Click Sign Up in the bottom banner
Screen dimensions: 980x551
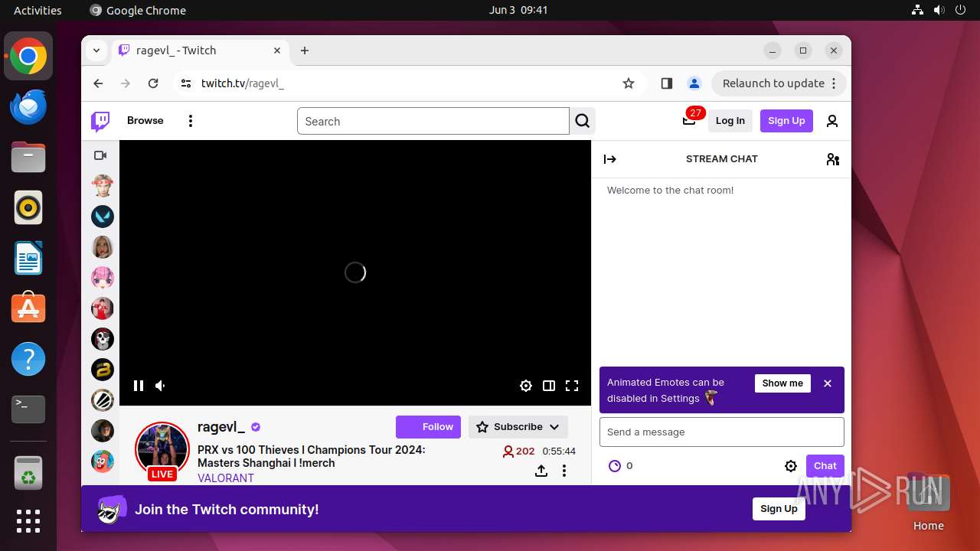pyautogui.click(x=779, y=509)
